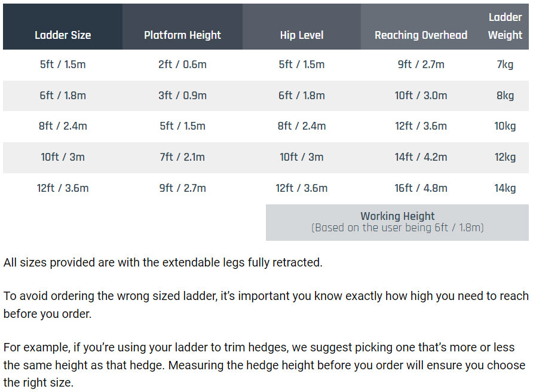Select the 7kg Ladder Weight cell
The height and width of the screenshot is (392, 533).
coord(505,65)
